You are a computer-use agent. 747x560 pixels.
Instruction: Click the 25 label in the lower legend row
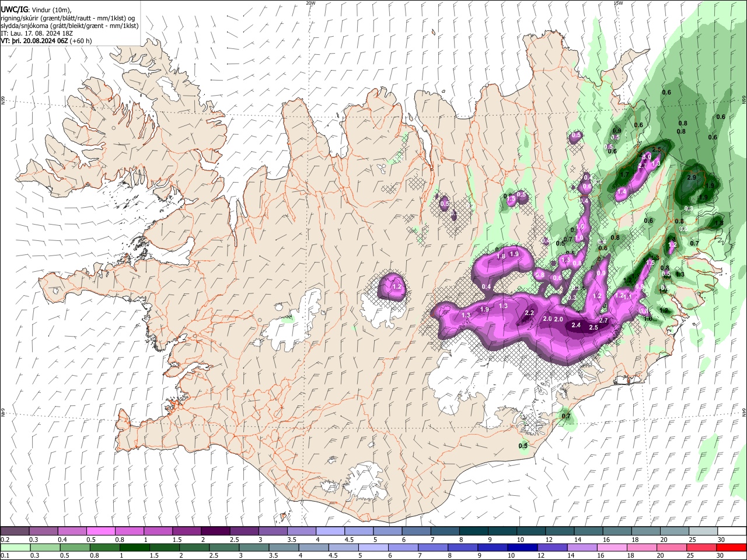(692, 556)
